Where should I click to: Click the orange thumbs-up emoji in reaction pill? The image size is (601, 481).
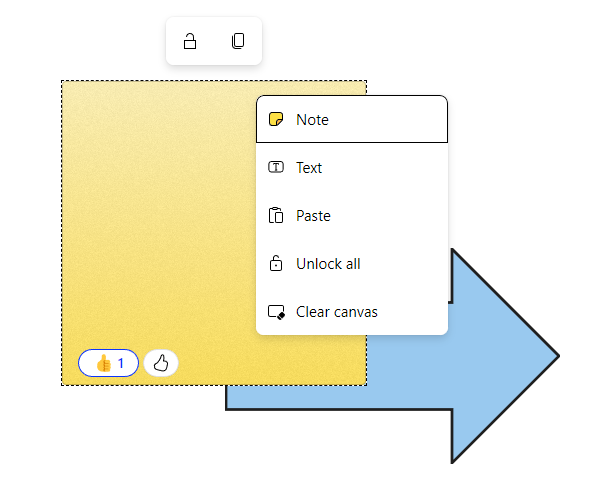103,363
